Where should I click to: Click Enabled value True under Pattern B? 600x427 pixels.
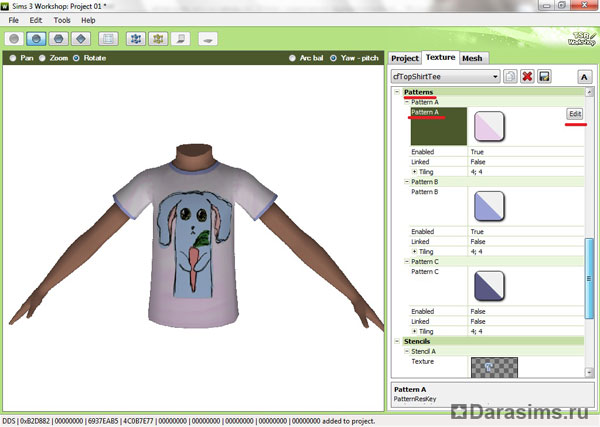click(477, 231)
